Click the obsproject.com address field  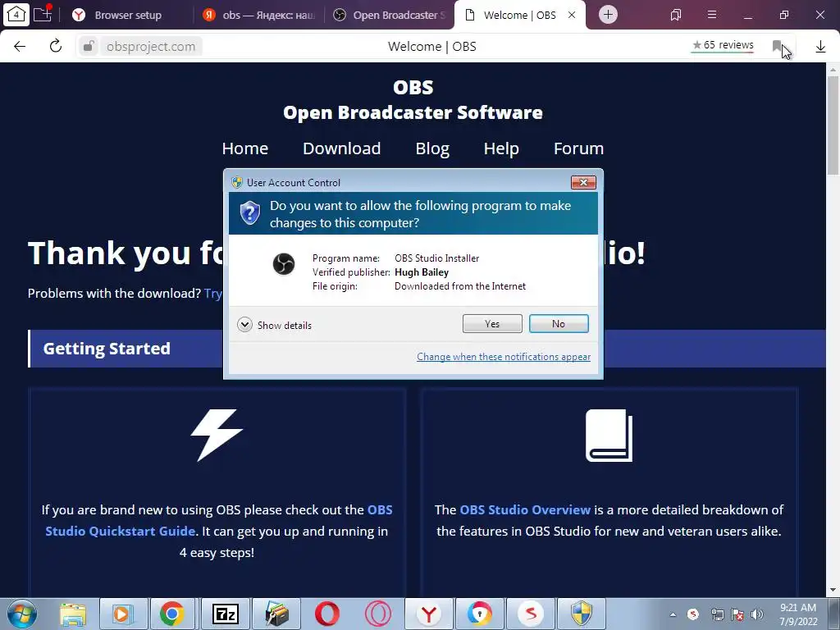click(151, 47)
